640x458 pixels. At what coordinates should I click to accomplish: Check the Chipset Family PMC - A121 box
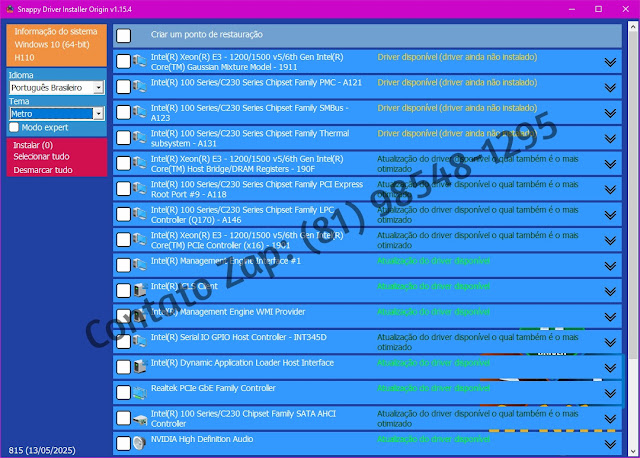[x=124, y=87]
